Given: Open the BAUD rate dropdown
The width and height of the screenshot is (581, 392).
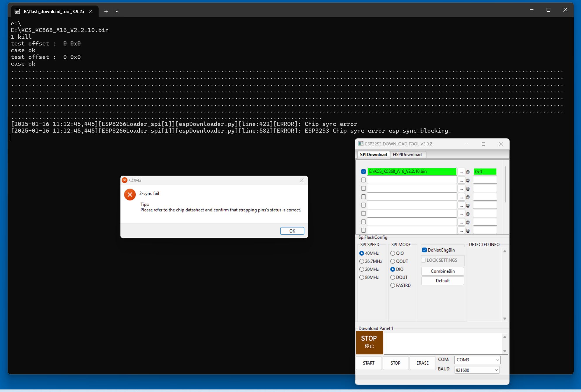Looking at the screenshot, I should [496, 370].
